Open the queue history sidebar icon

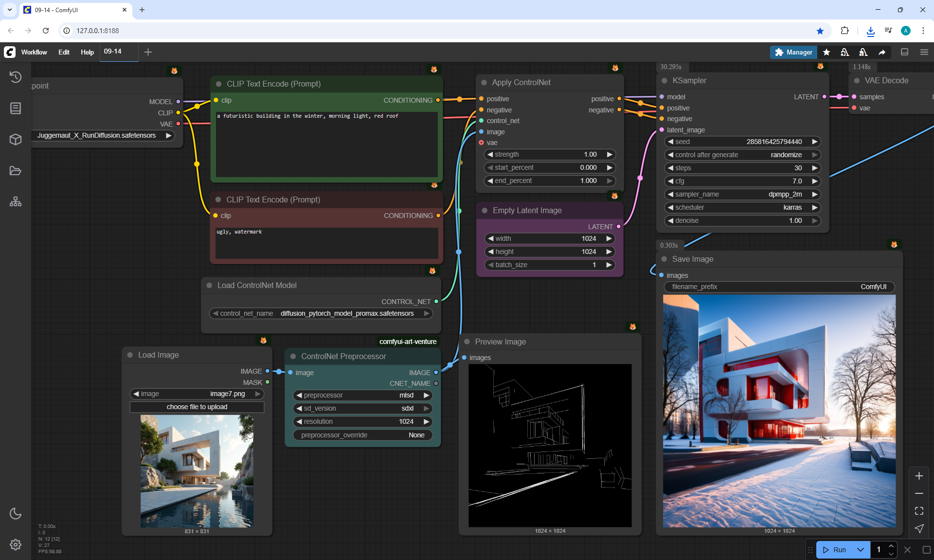pyautogui.click(x=16, y=77)
